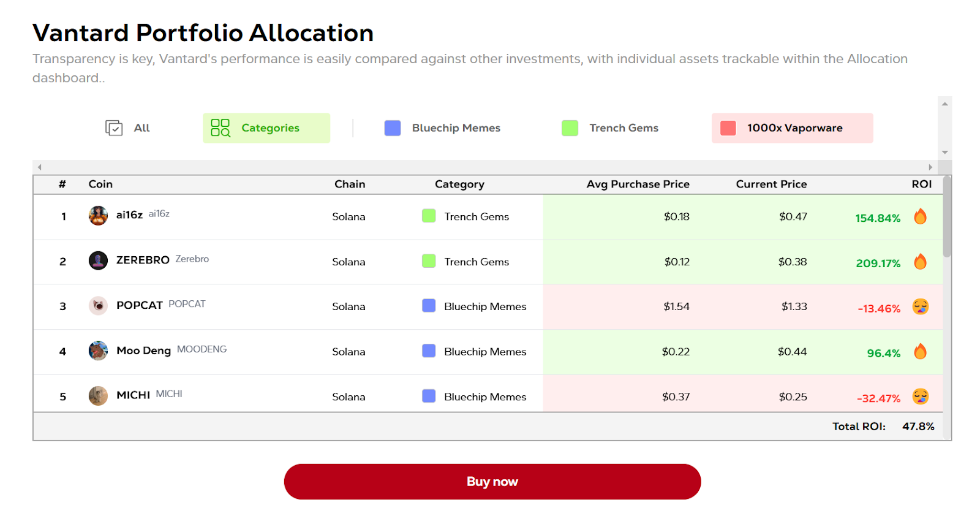Screen dimensions: 980x524
Task: Click the green Trench Gems filter swatch
Action: (x=570, y=127)
